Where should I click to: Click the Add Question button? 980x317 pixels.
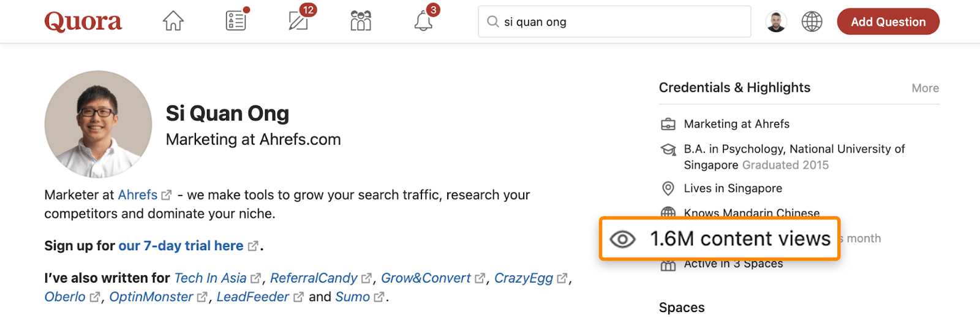pyautogui.click(x=888, y=22)
